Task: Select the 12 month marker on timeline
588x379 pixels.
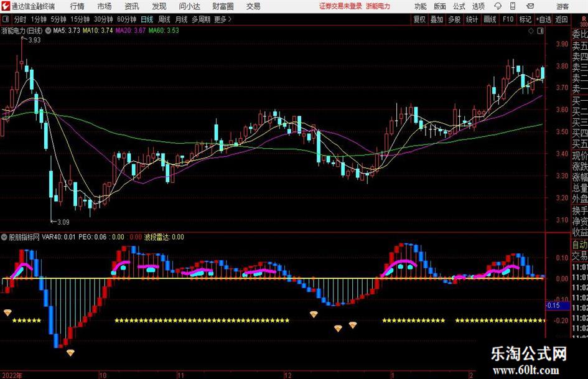Action: tap(287, 375)
